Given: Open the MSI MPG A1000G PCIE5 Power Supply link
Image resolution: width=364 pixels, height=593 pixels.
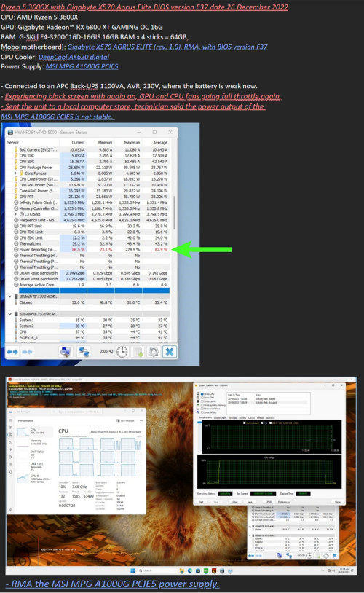Looking at the screenshot, I should (x=82, y=66).
